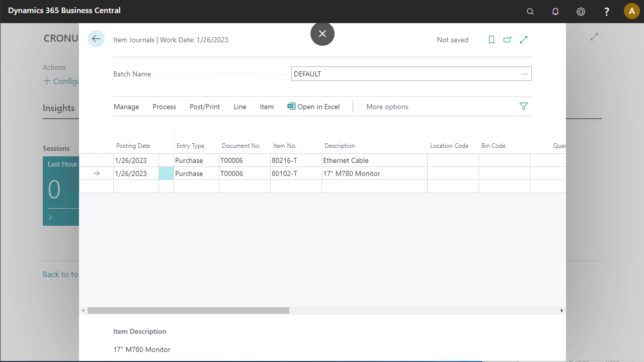
Task: Open the notifications bell
Action: click(555, 11)
